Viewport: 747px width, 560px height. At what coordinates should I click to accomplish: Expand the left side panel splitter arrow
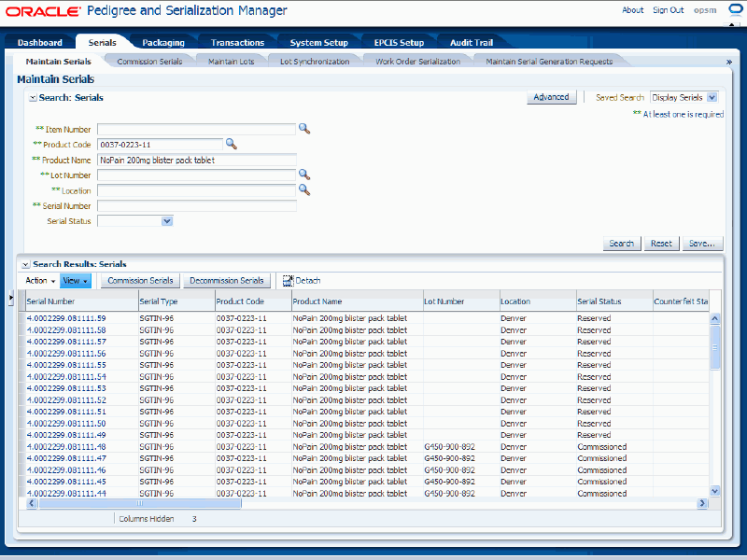(11, 298)
